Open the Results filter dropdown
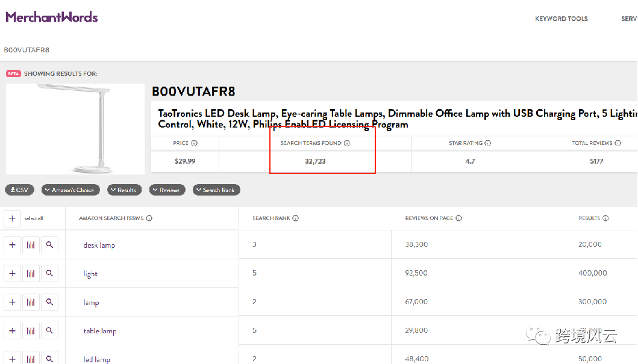Image resolution: width=638 pixels, height=364 pixels. (x=125, y=190)
